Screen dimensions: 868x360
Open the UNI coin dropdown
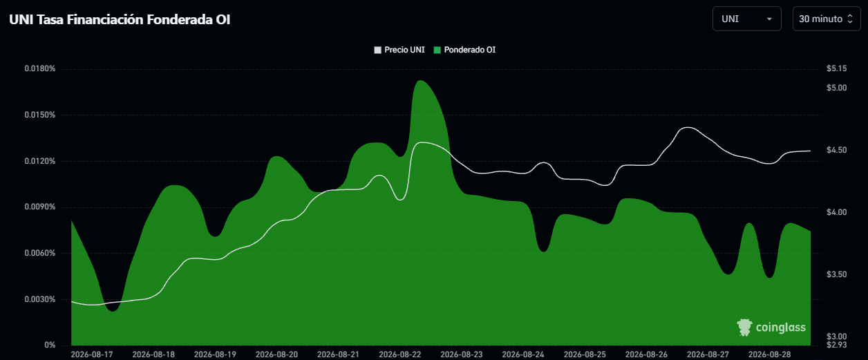click(x=746, y=19)
